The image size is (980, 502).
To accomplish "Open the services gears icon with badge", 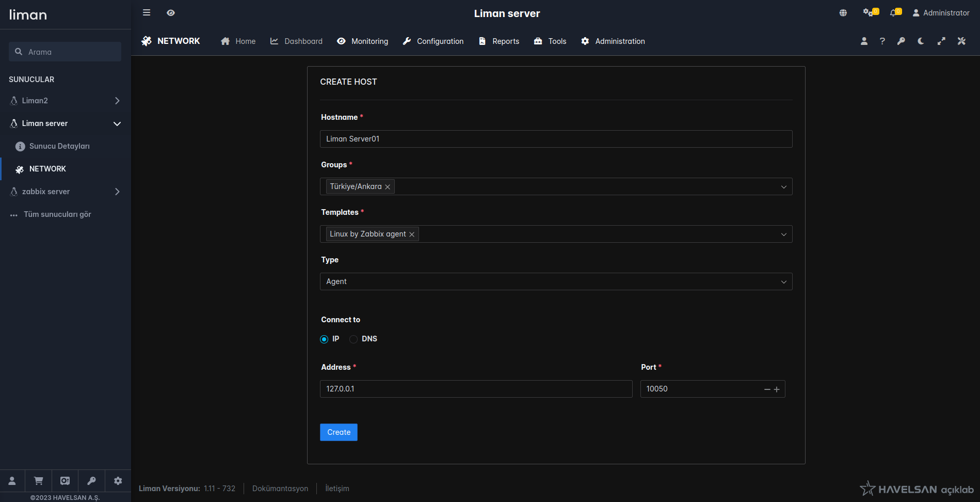I will 871,12.
